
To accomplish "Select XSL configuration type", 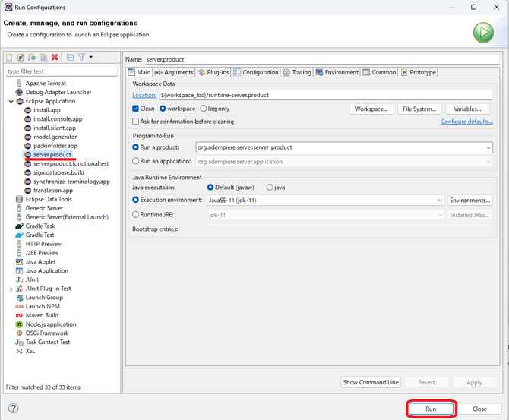I will click(x=30, y=351).
